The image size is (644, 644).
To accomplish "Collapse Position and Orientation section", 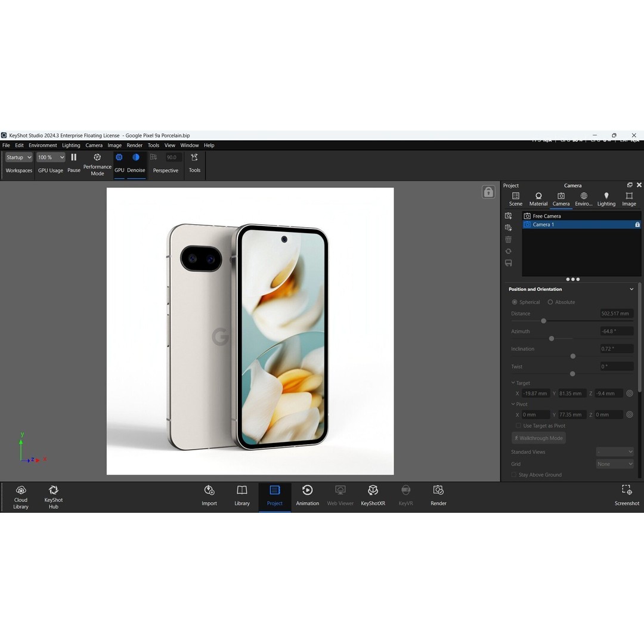I will coord(631,289).
